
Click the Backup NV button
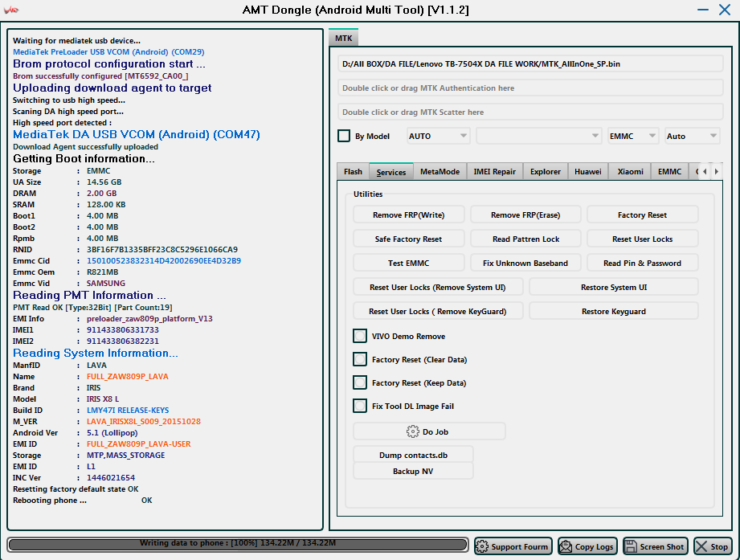(x=414, y=471)
